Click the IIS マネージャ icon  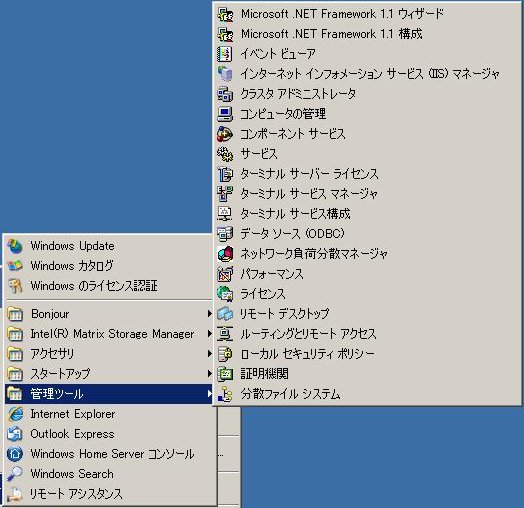coord(225,74)
